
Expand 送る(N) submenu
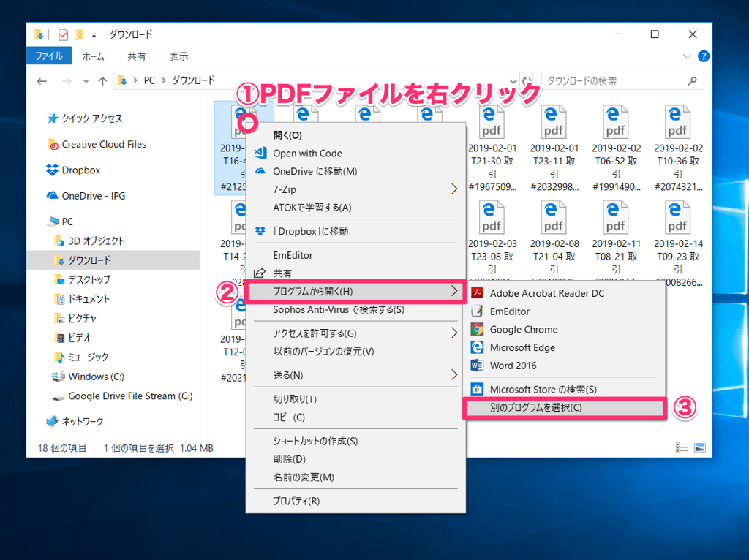click(453, 375)
